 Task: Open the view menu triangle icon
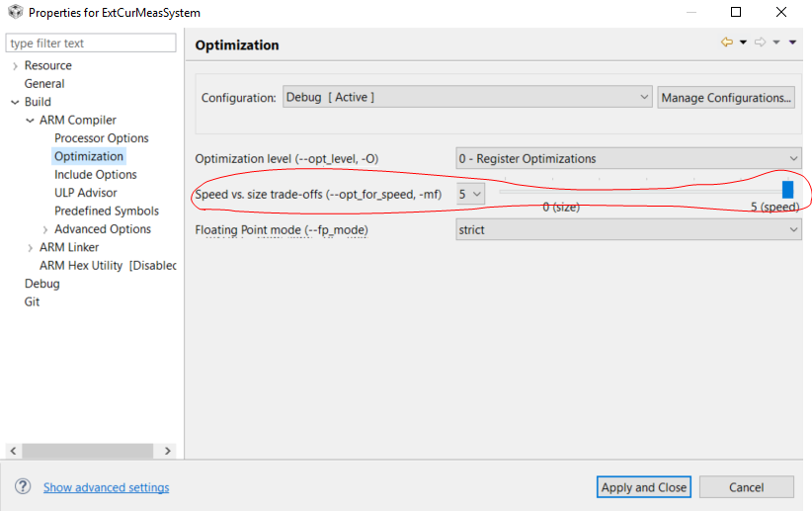tap(793, 43)
